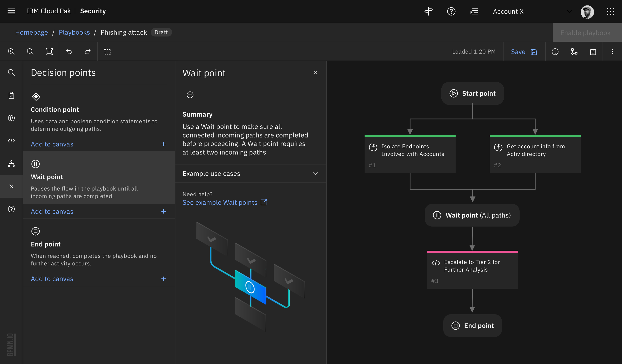The width and height of the screenshot is (622, 364).
Task: Redo the last canvas change
Action: point(87,51)
